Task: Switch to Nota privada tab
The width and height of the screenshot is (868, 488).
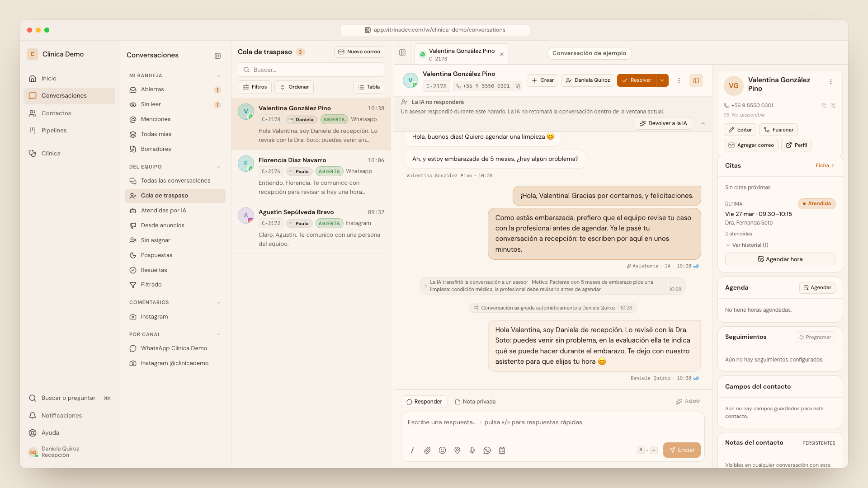Action: [x=475, y=402]
